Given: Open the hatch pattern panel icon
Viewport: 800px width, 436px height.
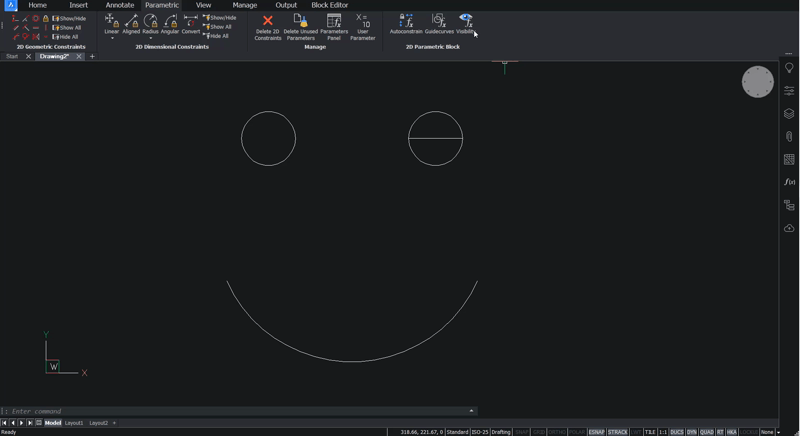Looking at the screenshot, I should pos(789,160).
